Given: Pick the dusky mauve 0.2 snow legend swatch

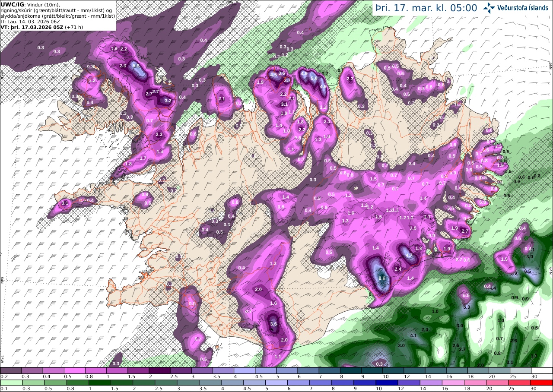Looking at the screenshot, I should [x=11, y=370].
